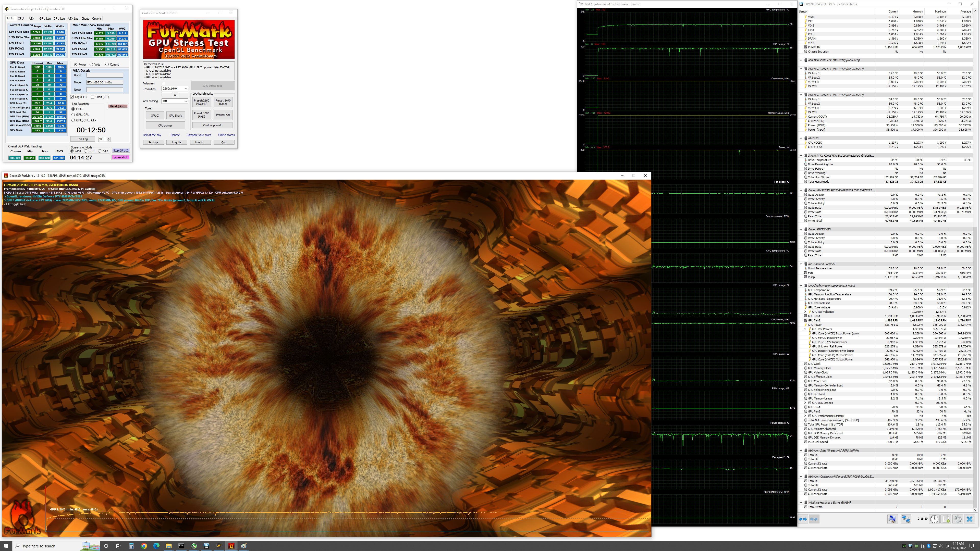The width and height of the screenshot is (980, 551).
Task: Enable Chart (F10) checkbox
Action: (92, 97)
